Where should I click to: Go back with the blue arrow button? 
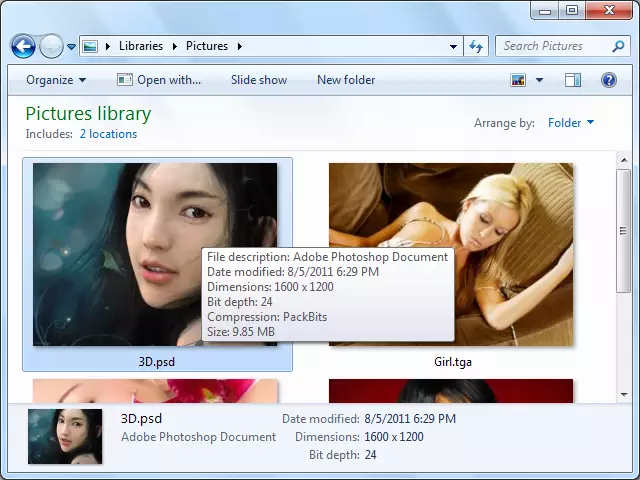click(23, 46)
